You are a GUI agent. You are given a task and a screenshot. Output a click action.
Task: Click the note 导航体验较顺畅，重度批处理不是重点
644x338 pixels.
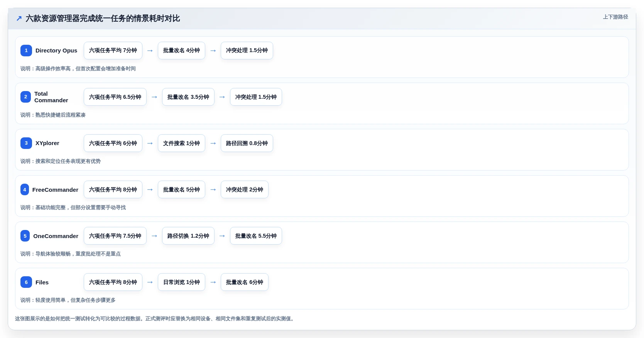coord(78,254)
